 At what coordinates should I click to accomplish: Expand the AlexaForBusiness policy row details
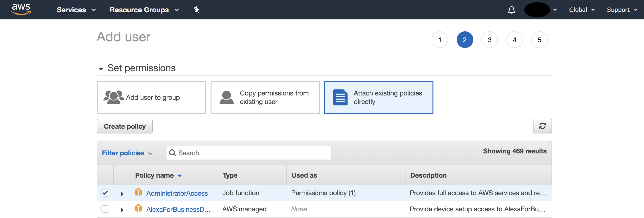tap(122, 209)
